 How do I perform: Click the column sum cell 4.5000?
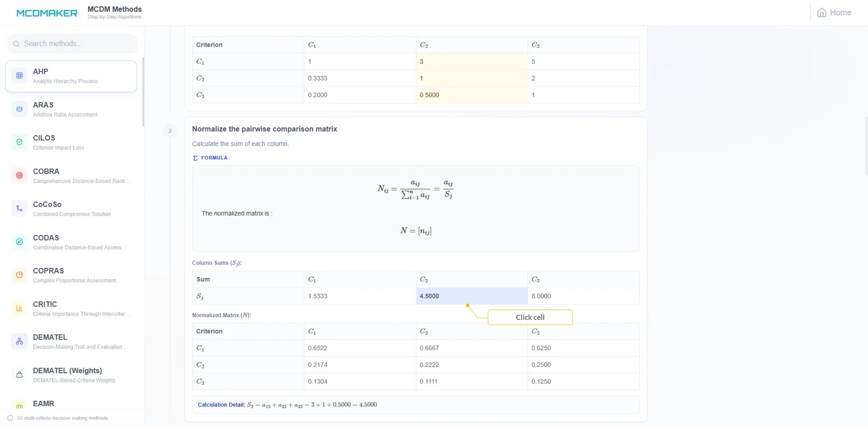[x=472, y=296]
